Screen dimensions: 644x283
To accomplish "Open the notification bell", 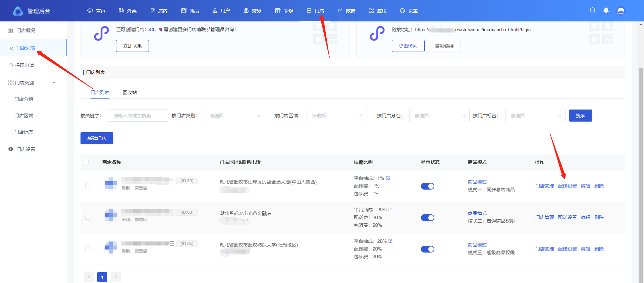I will pos(606,10).
